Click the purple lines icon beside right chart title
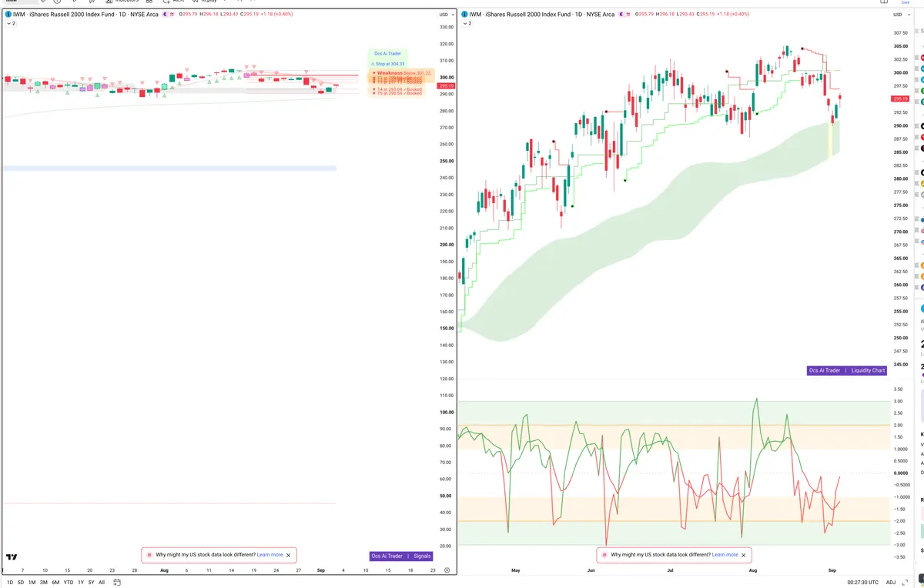924x588 pixels. coord(630,15)
